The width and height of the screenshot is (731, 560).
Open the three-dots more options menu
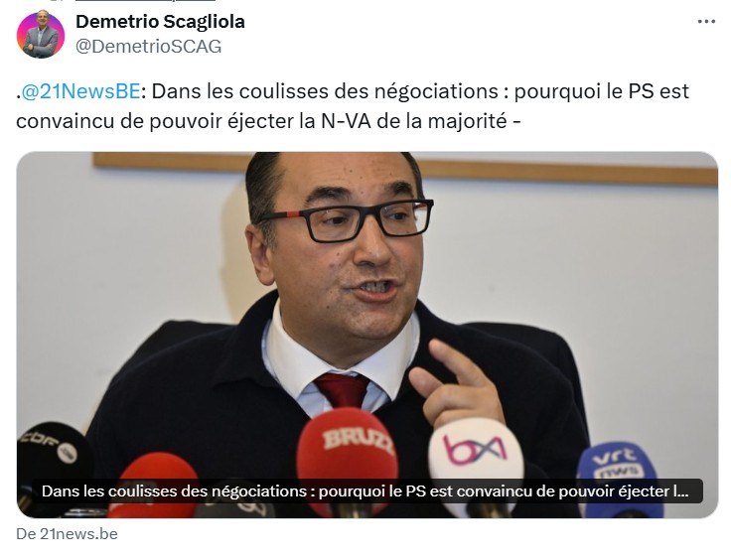[x=706, y=22]
